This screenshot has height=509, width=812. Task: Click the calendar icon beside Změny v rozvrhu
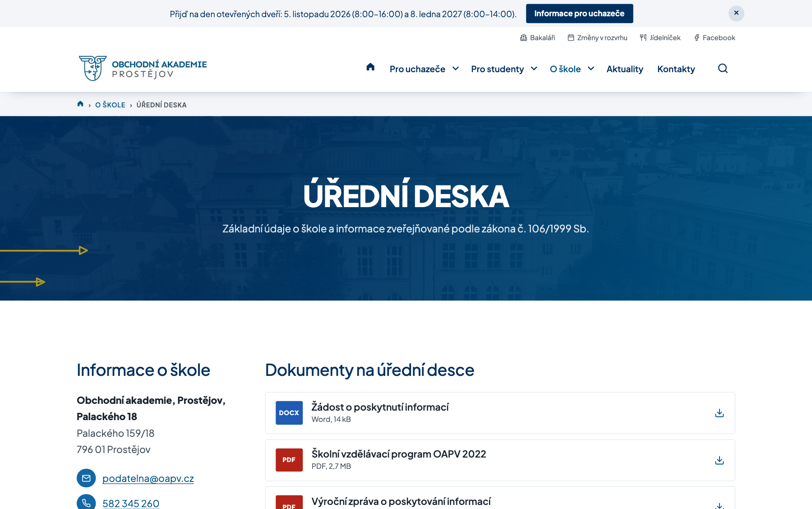point(571,37)
